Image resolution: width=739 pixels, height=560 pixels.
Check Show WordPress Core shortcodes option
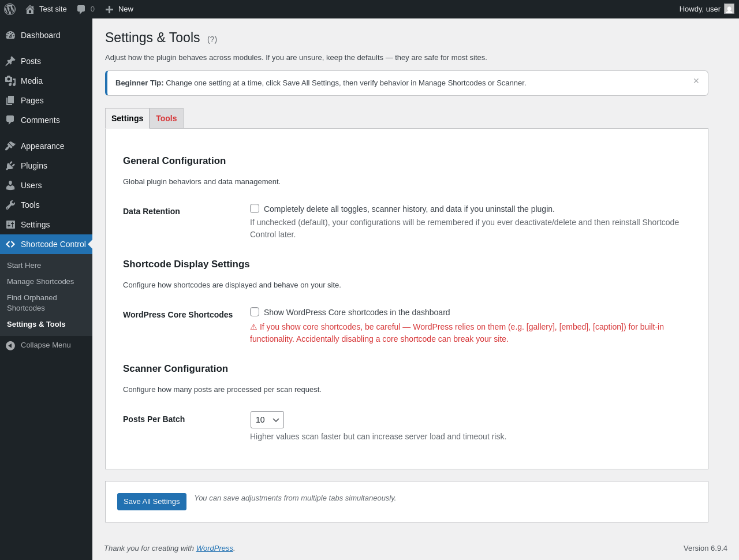click(x=255, y=312)
